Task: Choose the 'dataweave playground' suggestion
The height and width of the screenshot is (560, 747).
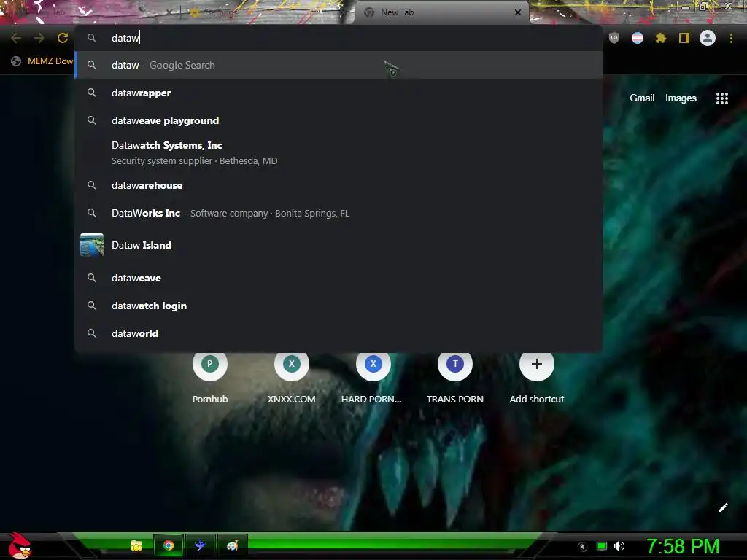Action: pyautogui.click(x=338, y=120)
